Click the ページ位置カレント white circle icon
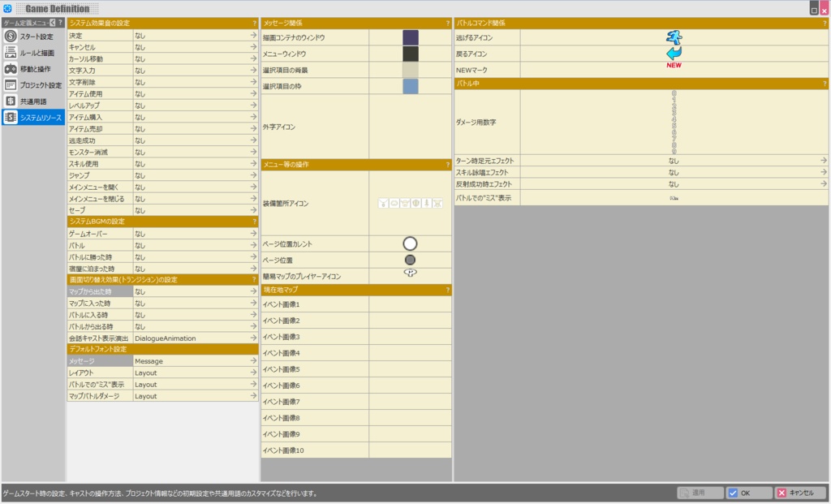 pyautogui.click(x=410, y=243)
